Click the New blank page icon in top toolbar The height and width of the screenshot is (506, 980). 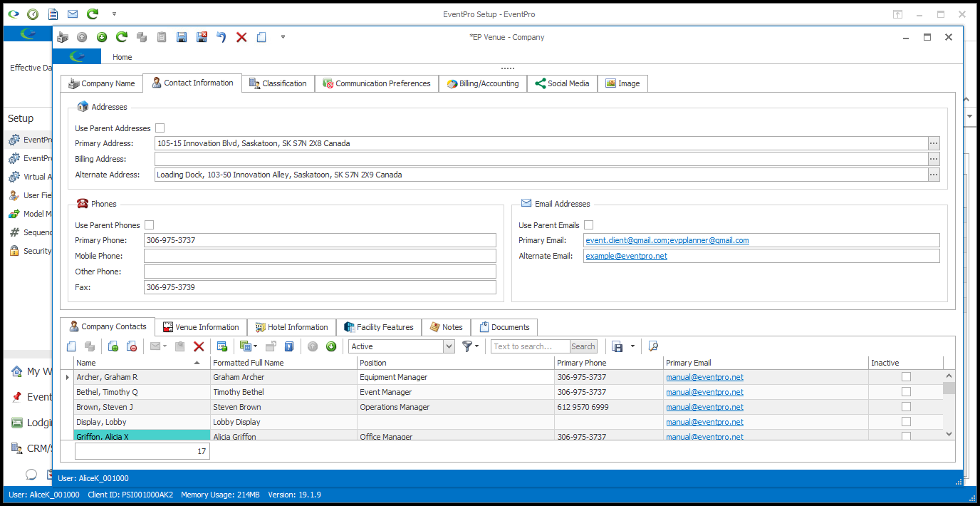point(261,37)
